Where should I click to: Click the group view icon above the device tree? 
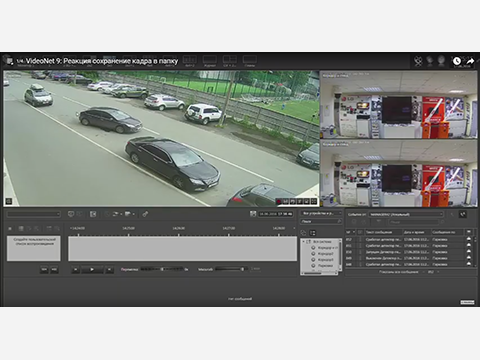(303, 233)
